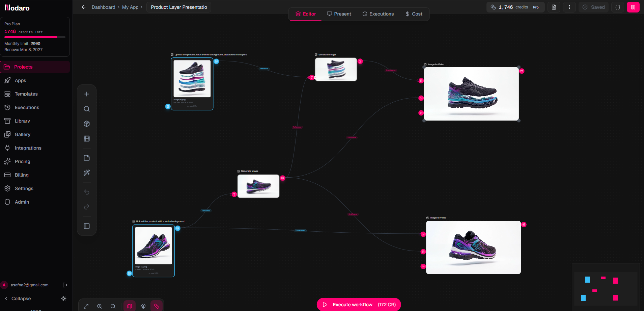
Task: Click the film strip icon in toolbar
Action: 87,139
